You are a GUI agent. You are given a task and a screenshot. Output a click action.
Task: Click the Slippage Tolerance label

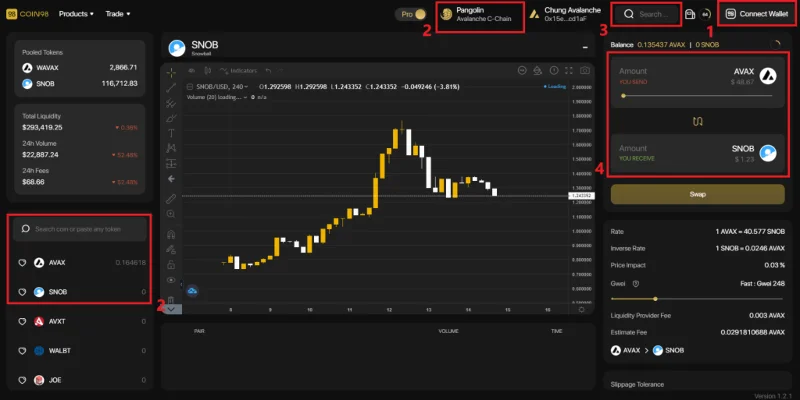coord(637,385)
